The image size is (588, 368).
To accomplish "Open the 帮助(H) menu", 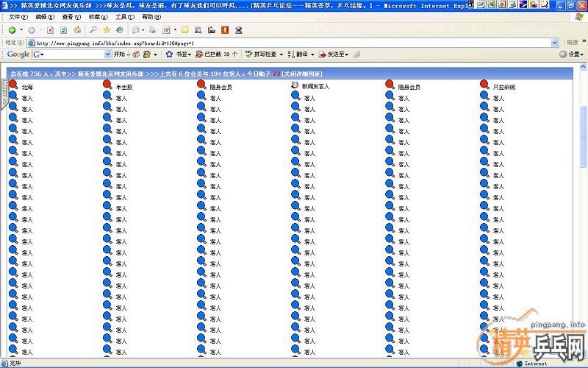I will coord(151,17).
